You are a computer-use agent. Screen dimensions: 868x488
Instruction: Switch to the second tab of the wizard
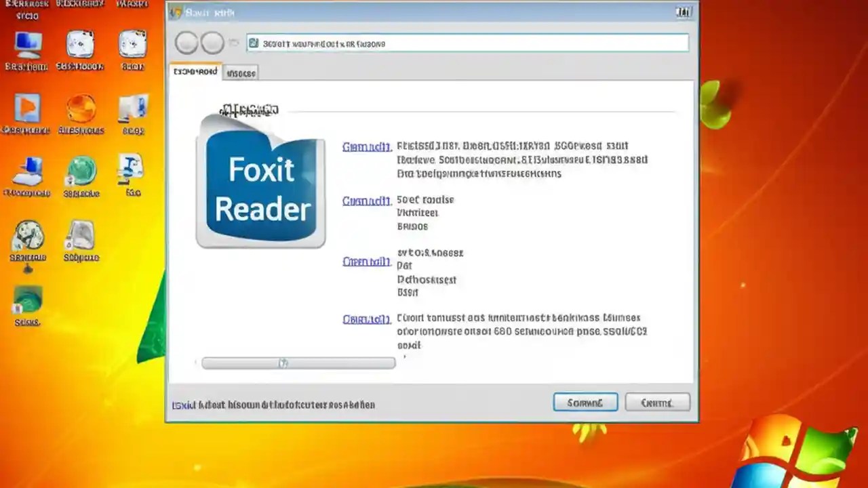pyautogui.click(x=241, y=73)
